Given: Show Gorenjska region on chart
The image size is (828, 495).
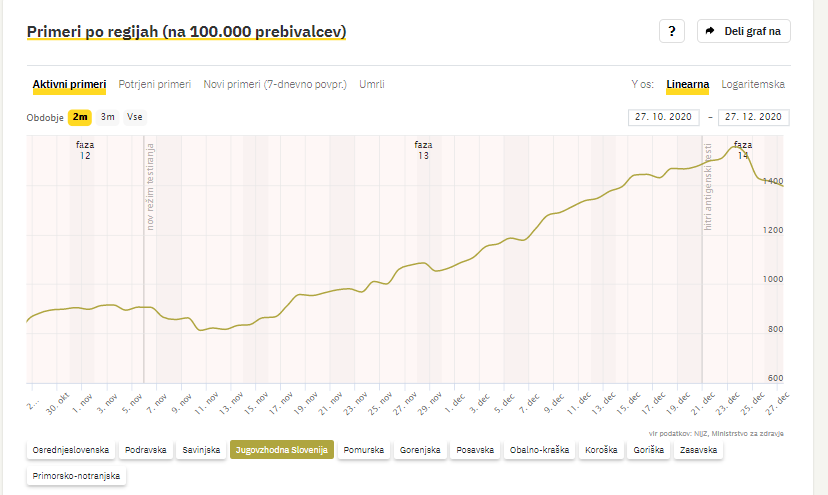Looking at the screenshot, I should click(x=420, y=450).
